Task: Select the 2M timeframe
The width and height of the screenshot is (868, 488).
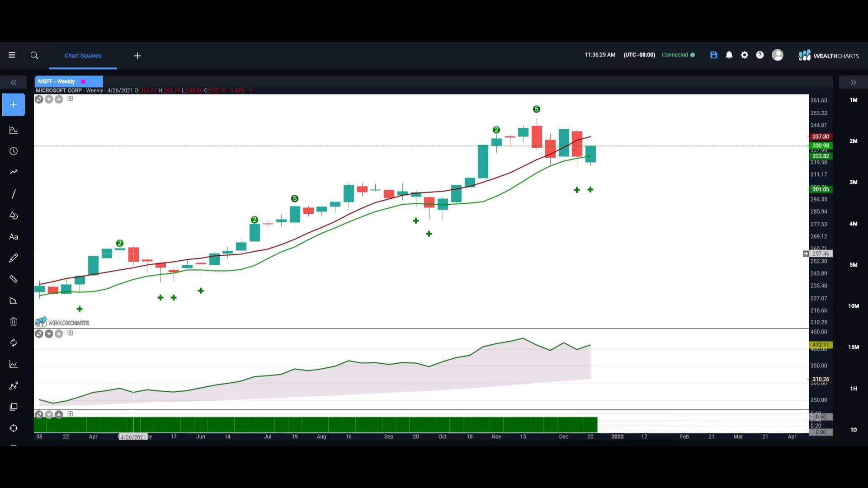Action: [x=853, y=141]
